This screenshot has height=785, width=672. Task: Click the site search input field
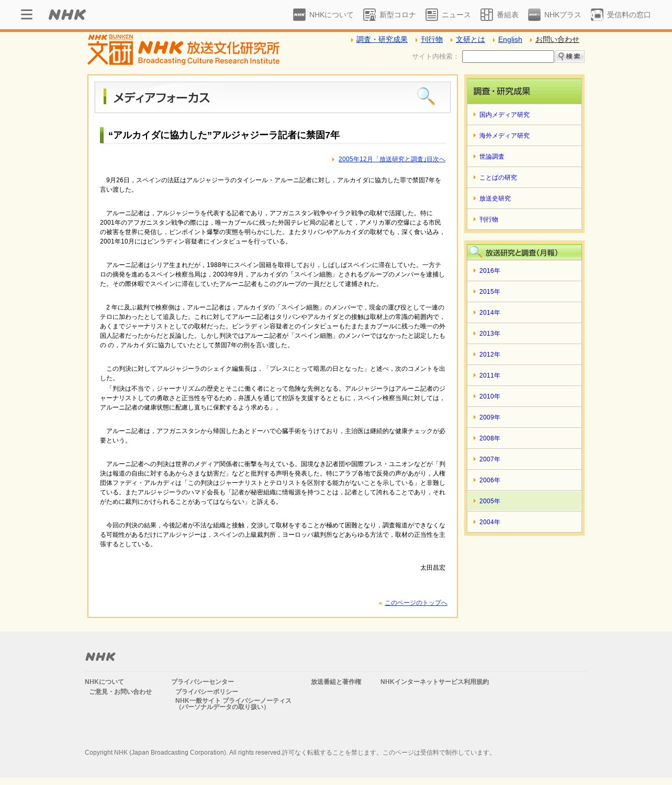coord(508,57)
